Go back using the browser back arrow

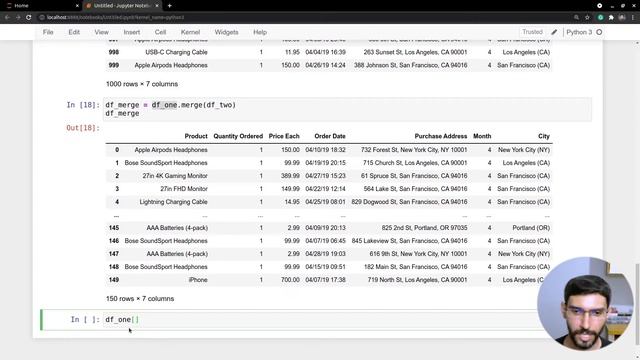(7, 18)
